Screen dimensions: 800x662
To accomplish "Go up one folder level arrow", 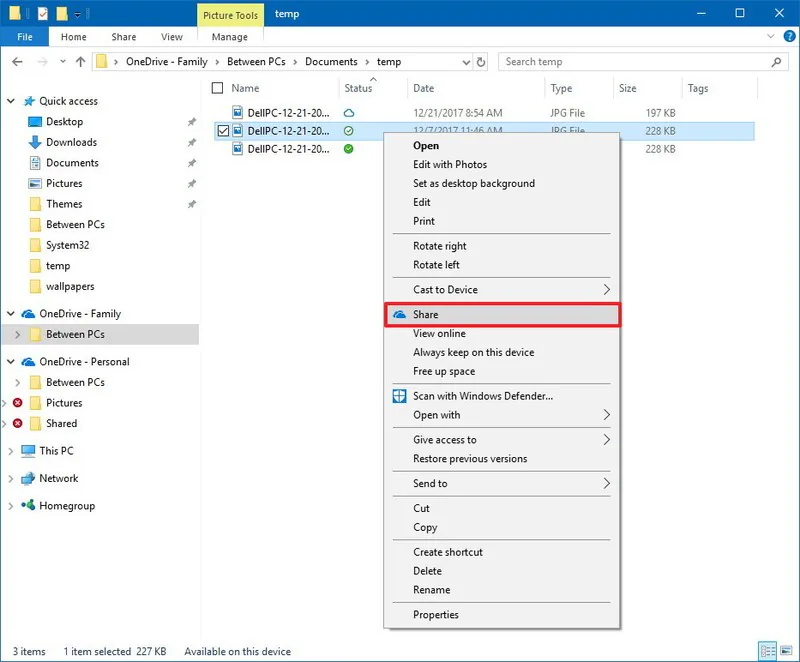I will 80,62.
